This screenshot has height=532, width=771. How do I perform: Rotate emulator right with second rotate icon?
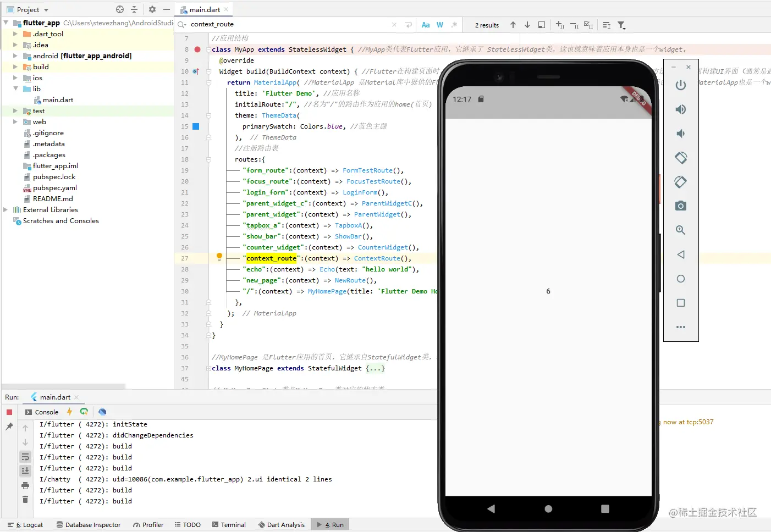pos(681,182)
